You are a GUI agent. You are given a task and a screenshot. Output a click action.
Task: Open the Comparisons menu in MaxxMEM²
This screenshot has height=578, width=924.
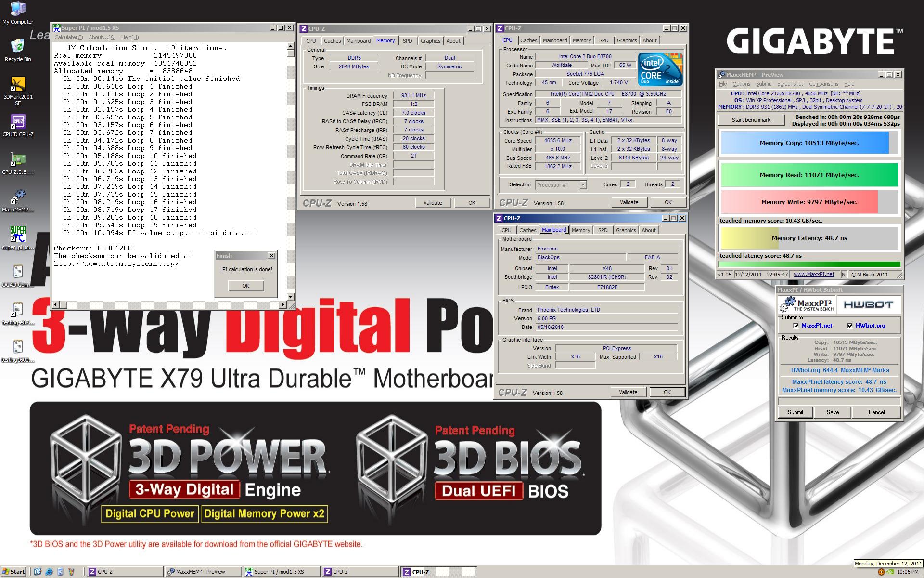click(x=823, y=84)
